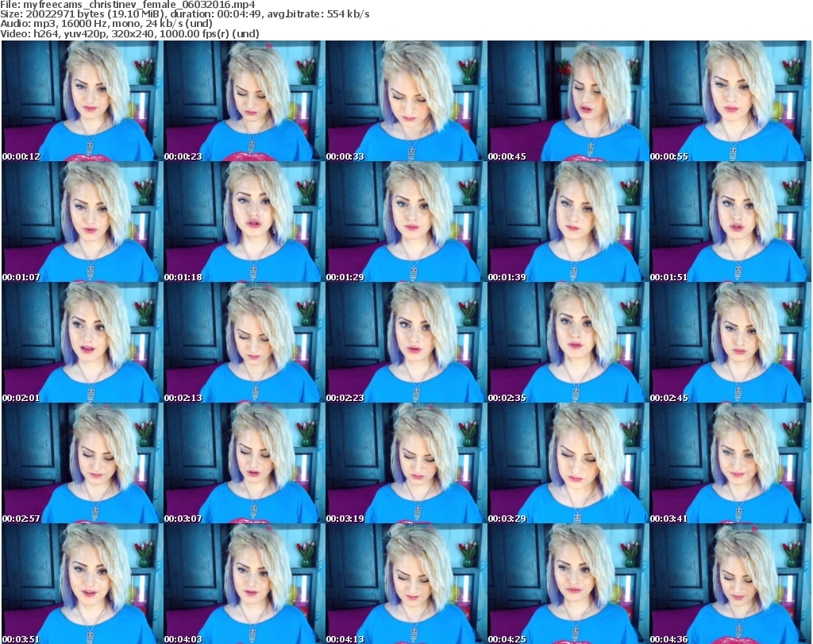Choose the thumbnail labeled 00:04:36

coord(730,584)
